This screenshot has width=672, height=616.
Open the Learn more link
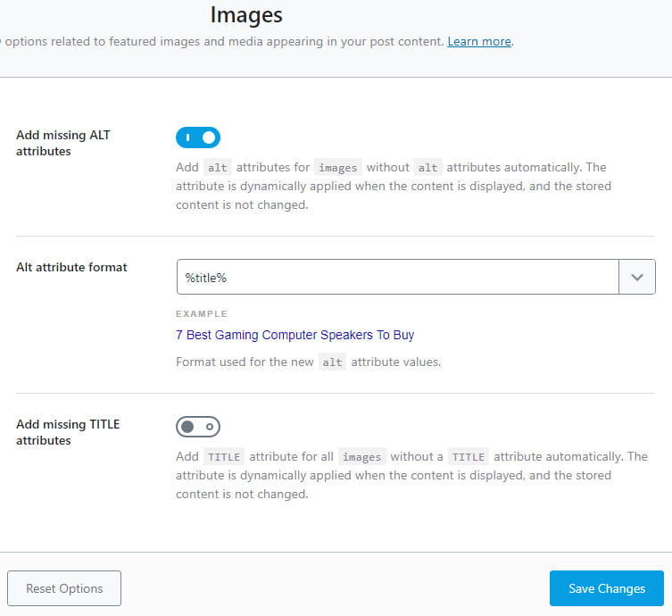pyautogui.click(x=479, y=42)
